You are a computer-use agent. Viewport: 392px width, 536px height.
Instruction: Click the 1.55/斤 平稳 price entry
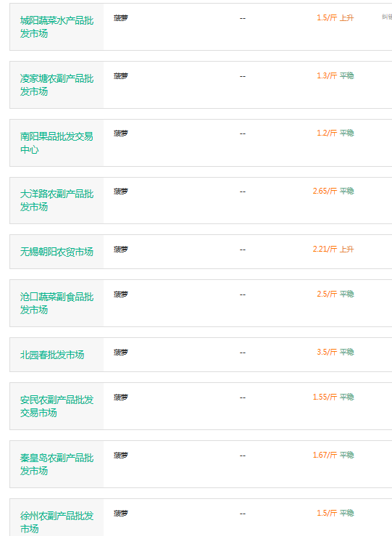point(333,397)
